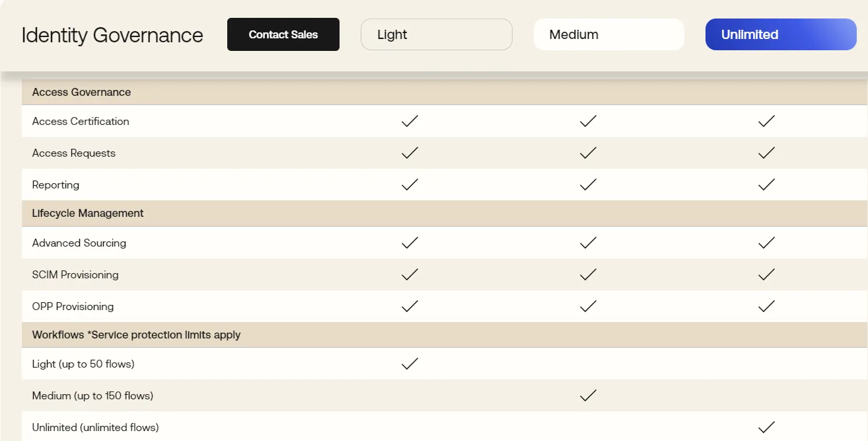The height and width of the screenshot is (441, 868).
Task: Click Medium 150 flows row checkmark
Action: point(588,395)
